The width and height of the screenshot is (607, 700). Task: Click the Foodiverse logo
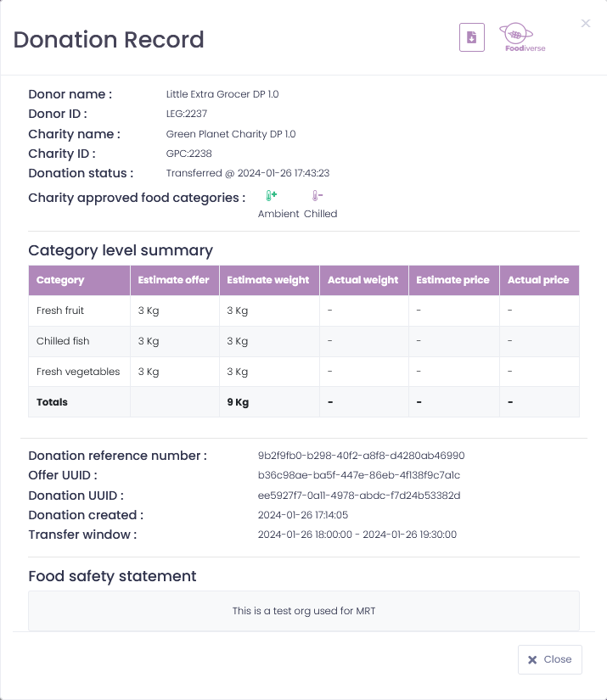523,38
